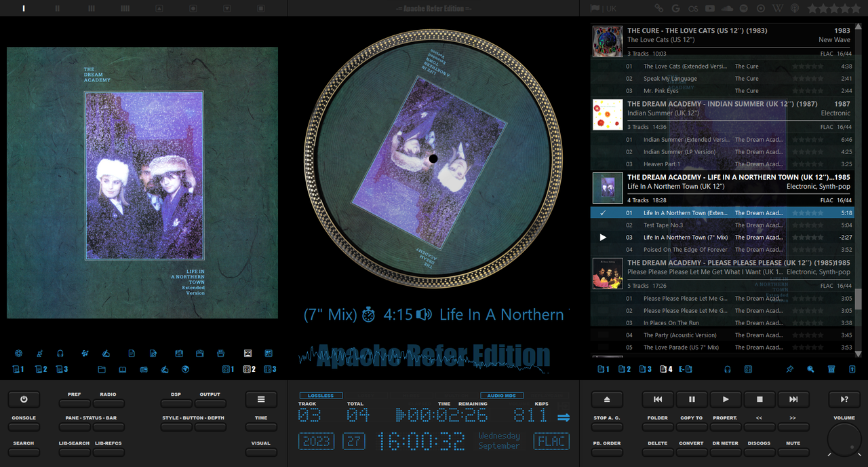The height and width of the screenshot is (467, 868).
Task: Open the Last.fm icon in top bar
Action: (x=692, y=8)
